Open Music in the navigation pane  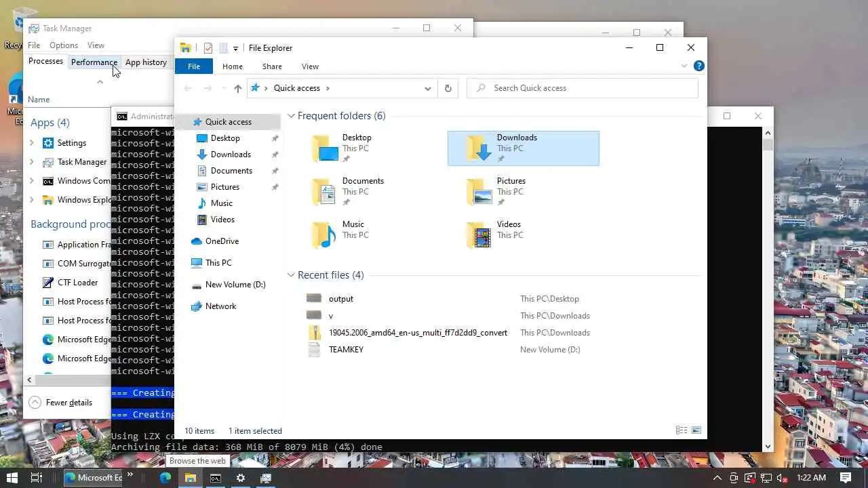click(x=222, y=203)
